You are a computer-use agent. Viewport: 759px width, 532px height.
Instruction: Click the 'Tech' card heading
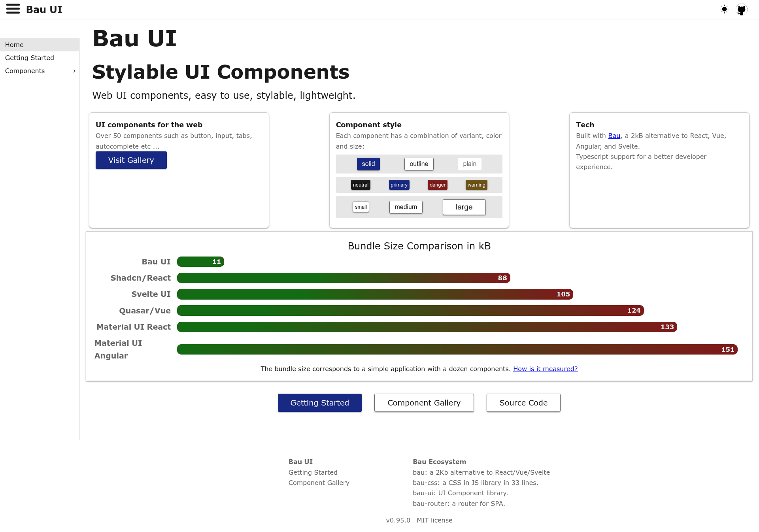point(585,125)
